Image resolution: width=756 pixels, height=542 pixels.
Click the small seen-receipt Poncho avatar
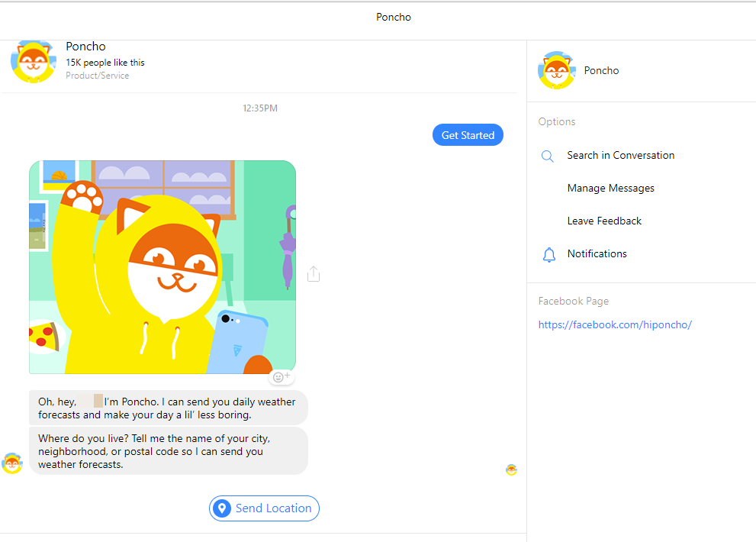pyautogui.click(x=512, y=469)
